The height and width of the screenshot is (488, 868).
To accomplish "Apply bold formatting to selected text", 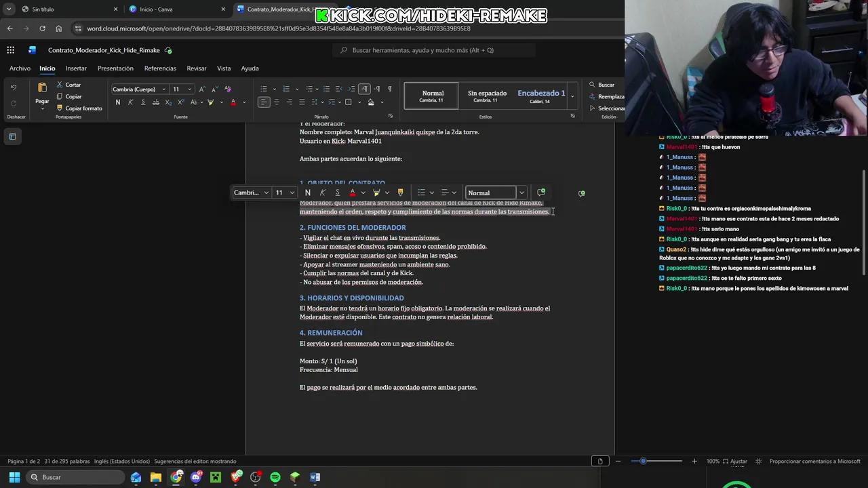I will point(117,102).
